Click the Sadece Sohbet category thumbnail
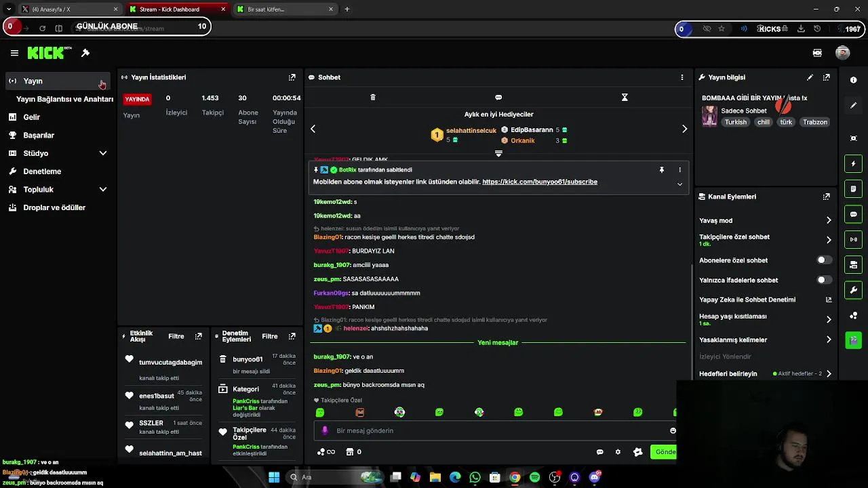The width and height of the screenshot is (868, 488). 709,116
